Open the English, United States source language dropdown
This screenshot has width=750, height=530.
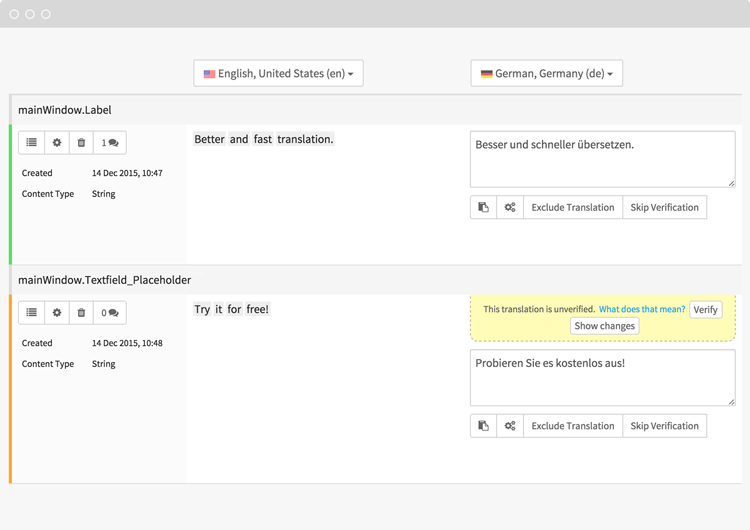tap(278, 74)
